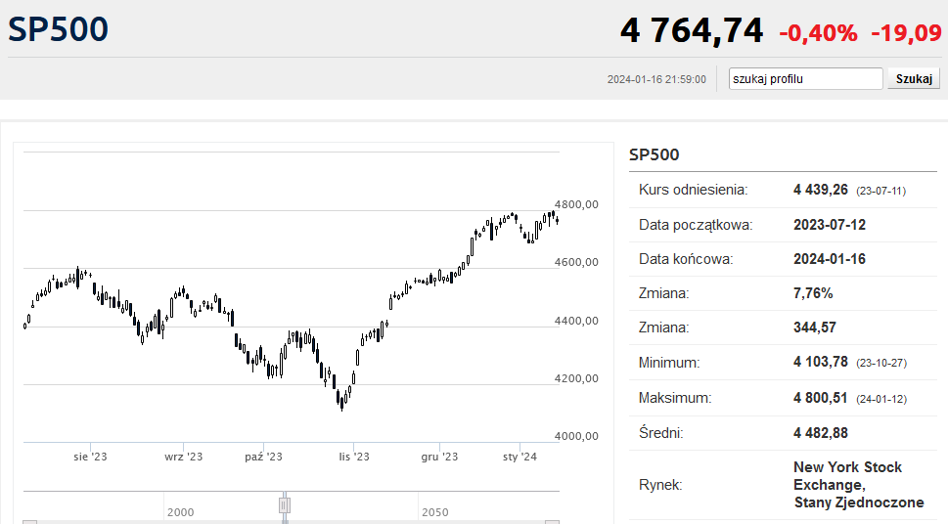Click the 2050 label in the range navigator
The image size is (948, 524).
coord(435,513)
